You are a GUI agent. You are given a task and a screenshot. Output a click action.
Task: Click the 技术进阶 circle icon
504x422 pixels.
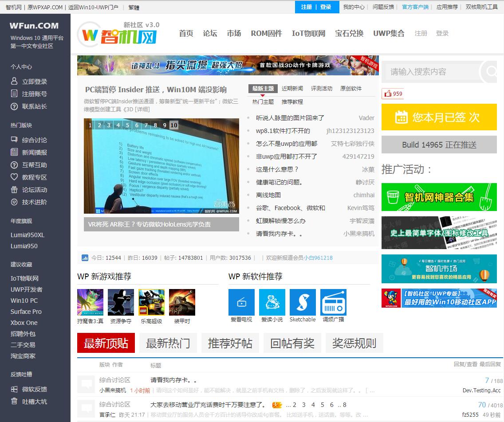pos(14,202)
